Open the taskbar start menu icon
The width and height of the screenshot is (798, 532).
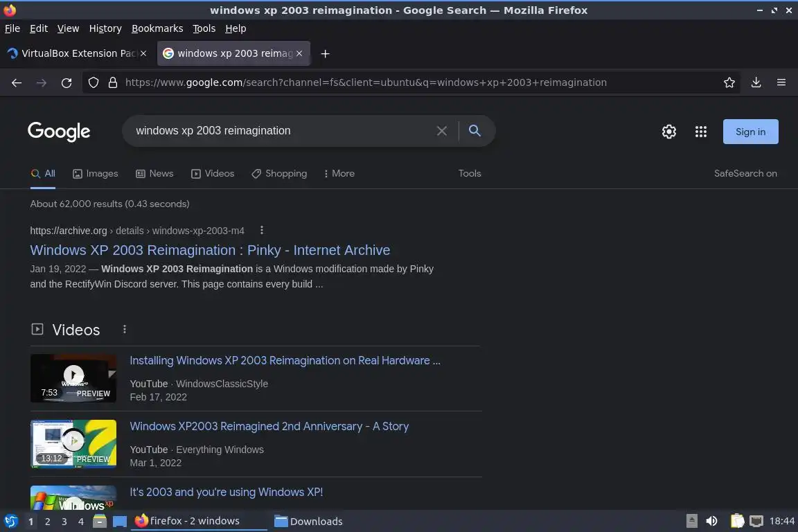(11, 522)
